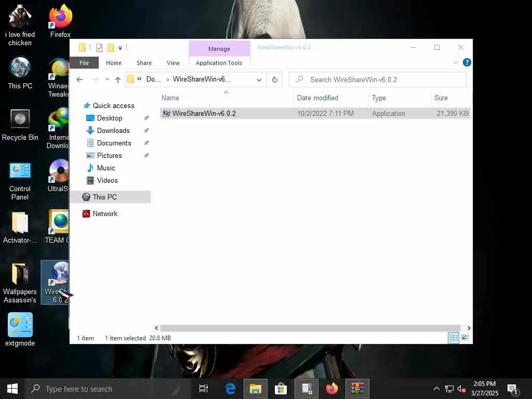Screen dimensions: 532x399
Task: Open Documents in navigation pane
Action: point(114,143)
